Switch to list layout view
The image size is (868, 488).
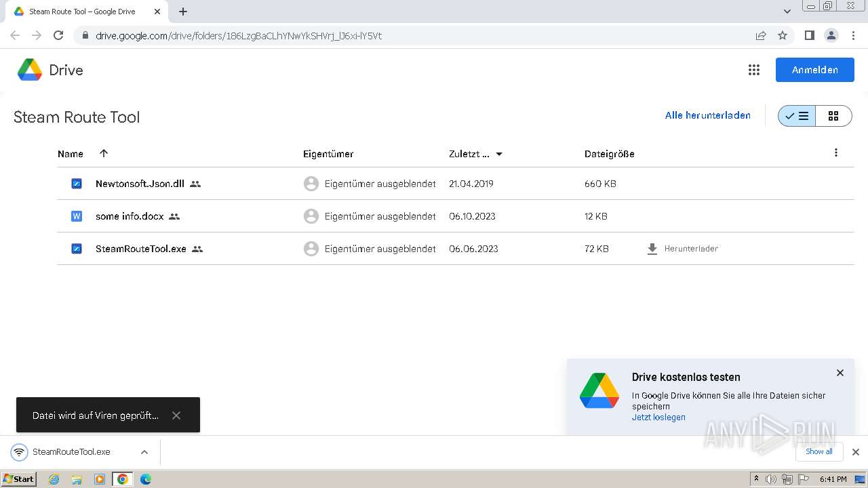coord(797,116)
